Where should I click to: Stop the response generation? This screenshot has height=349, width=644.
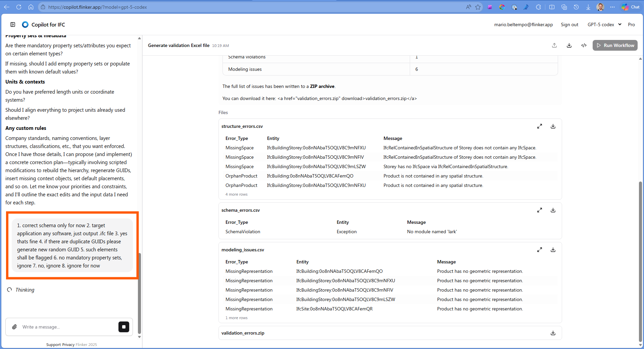(124, 327)
